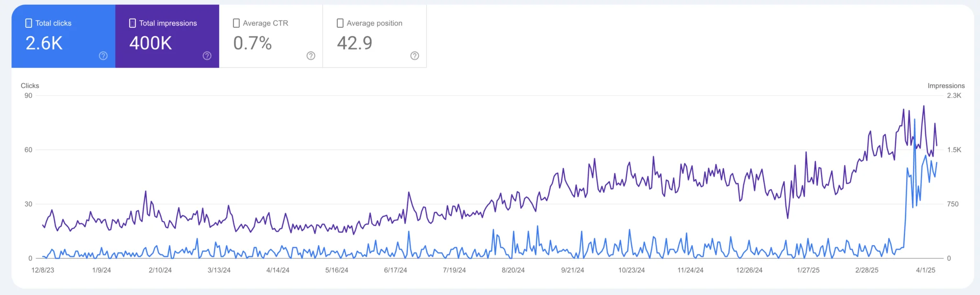Click the 8/20/24 date label
The height and width of the screenshot is (295, 980).
click(513, 270)
